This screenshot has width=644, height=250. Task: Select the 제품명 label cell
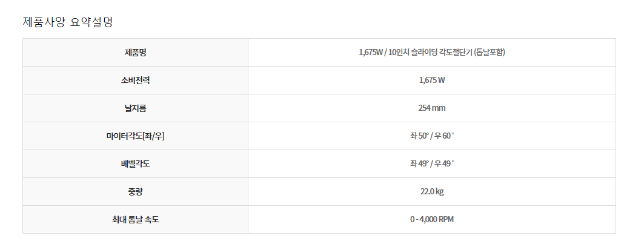point(135,53)
